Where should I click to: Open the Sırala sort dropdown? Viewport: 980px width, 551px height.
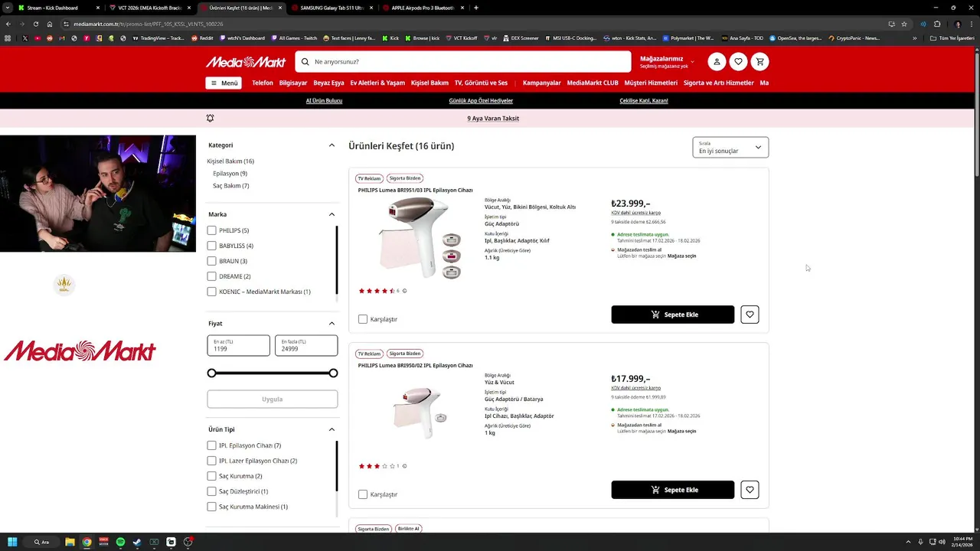tap(730, 147)
